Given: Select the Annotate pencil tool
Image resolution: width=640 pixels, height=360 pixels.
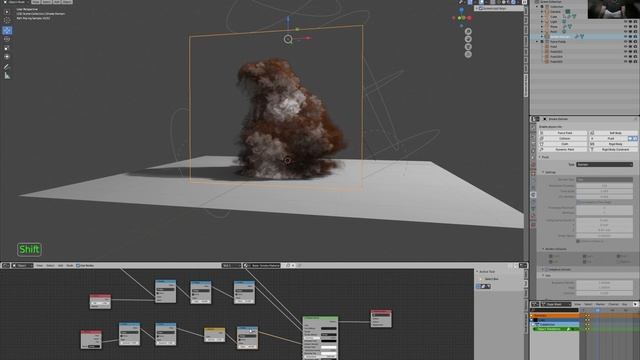Looking at the screenshot, I should click(7, 67).
